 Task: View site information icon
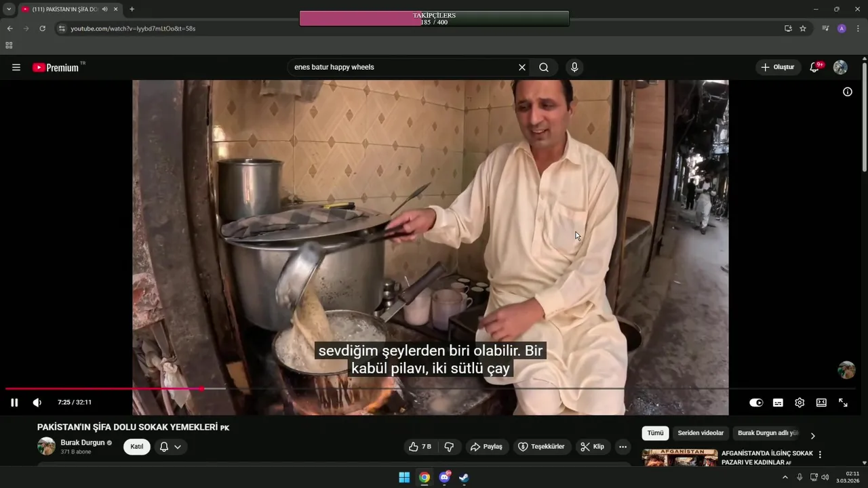pyautogui.click(x=62, y=28)
